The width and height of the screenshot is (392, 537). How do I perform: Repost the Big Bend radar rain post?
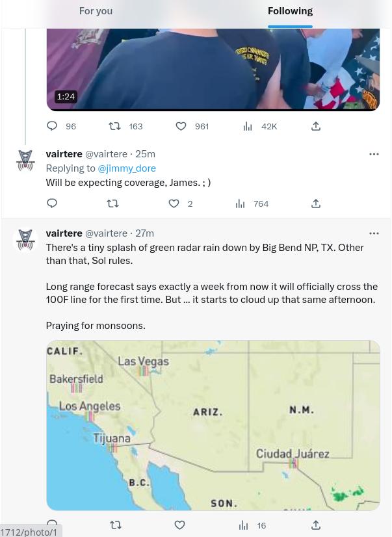116,525
